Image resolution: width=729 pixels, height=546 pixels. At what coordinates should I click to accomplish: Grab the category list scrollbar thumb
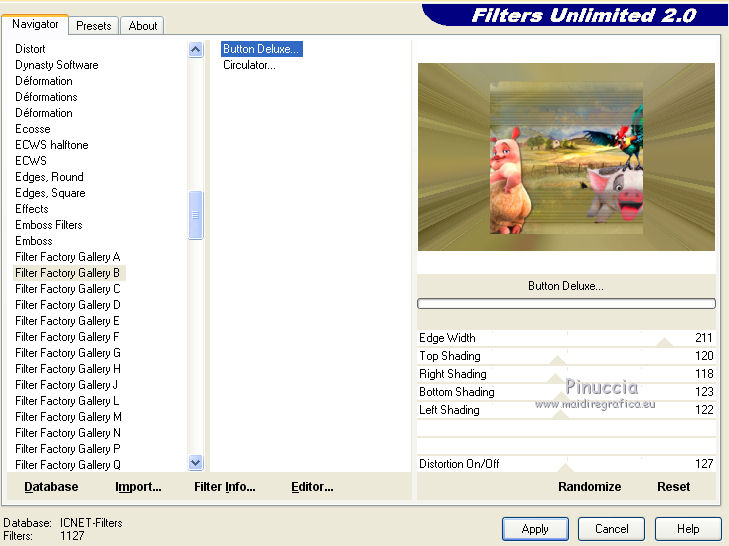(x=196, y=215)
